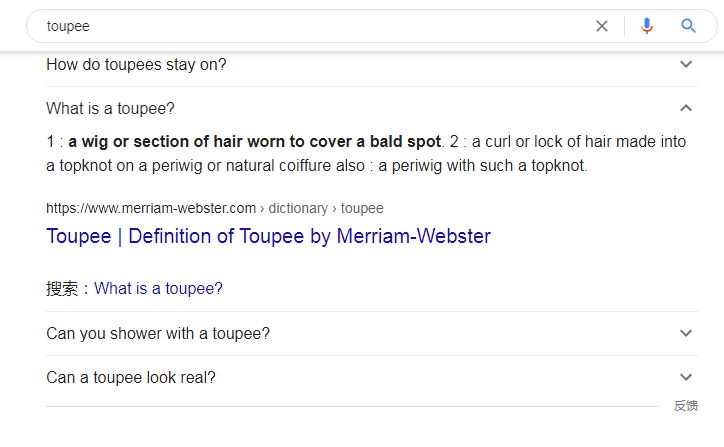724x447 pixels.
Task: Follow the 'What is a toupee?' search link
Action: point(158,289)
